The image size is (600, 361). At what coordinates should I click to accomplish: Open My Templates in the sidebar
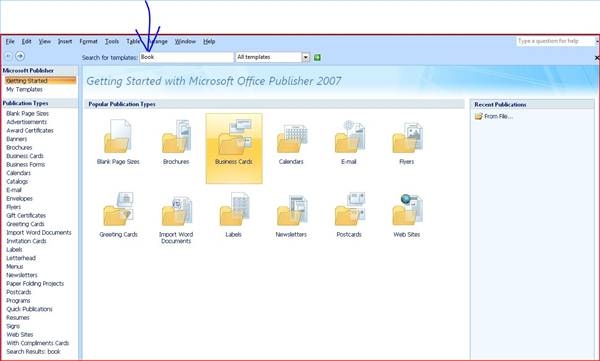(x=24, y=89)
